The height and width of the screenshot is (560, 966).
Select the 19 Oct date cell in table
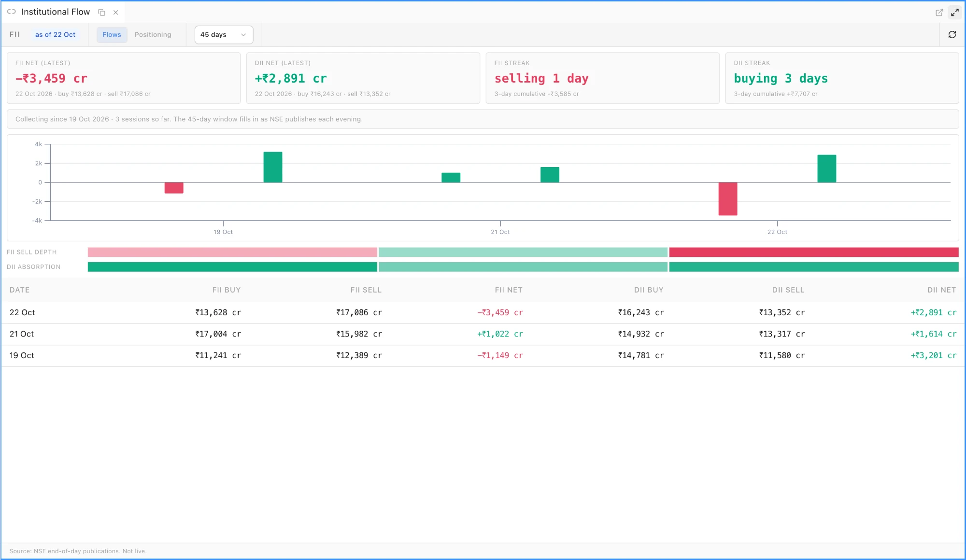tap(22, 356)
